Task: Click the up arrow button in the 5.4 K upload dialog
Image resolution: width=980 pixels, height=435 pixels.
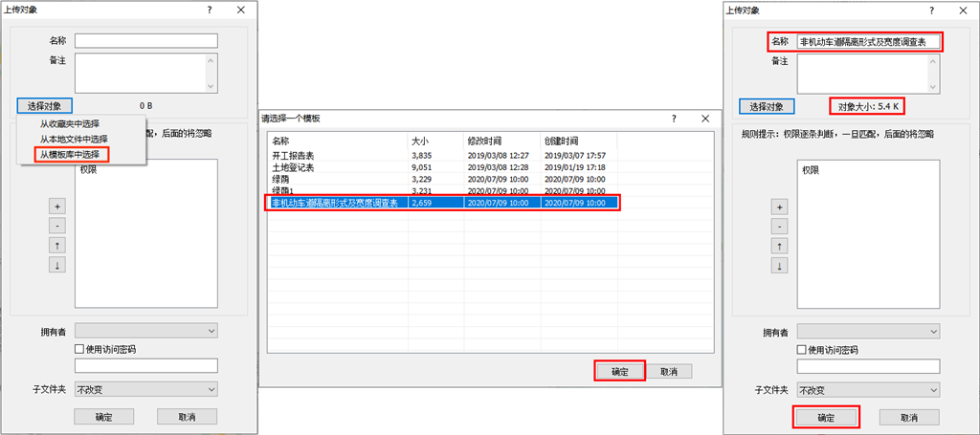Action: (780, 246)
